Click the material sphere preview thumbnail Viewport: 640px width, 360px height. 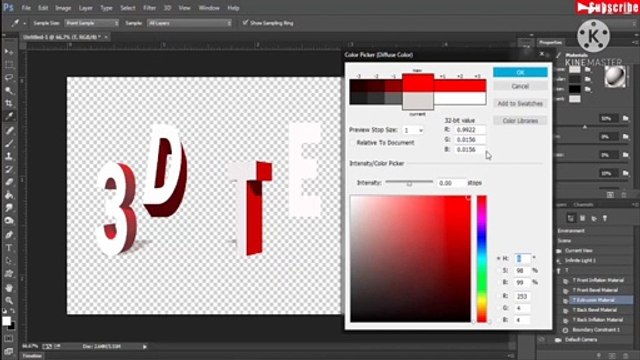tap(614, 77)
